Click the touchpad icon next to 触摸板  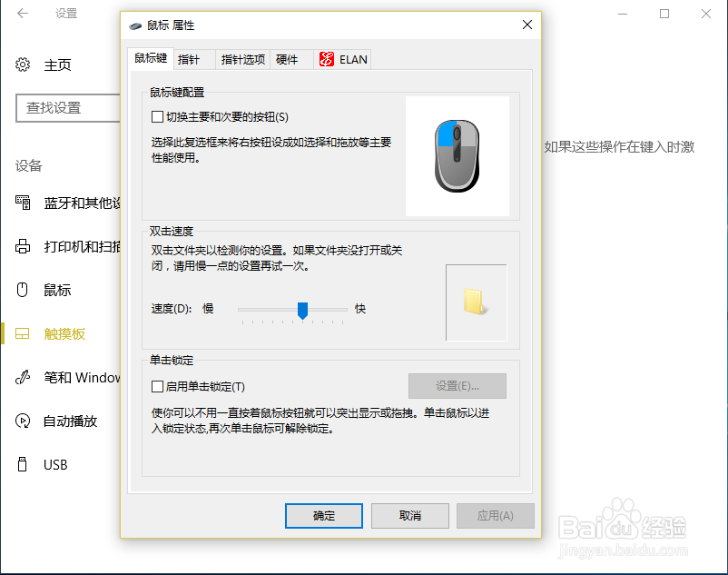[x=23, y=333]
